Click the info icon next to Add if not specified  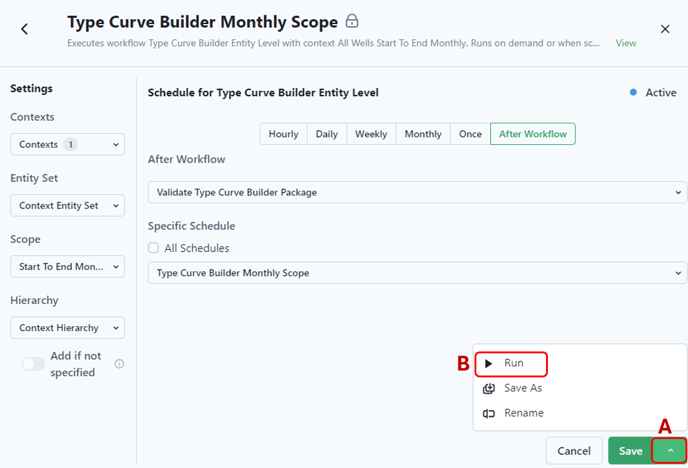119,364
